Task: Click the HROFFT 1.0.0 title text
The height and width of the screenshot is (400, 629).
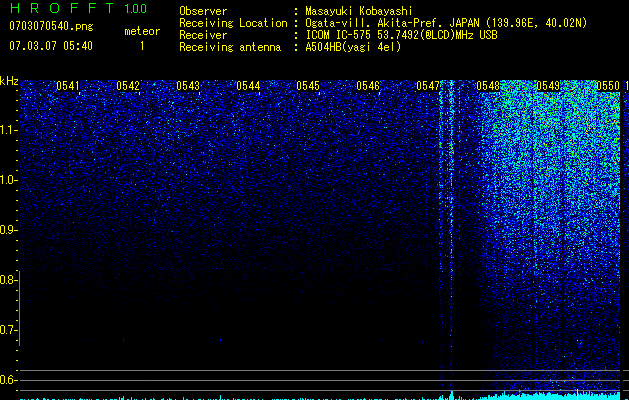Action: pos(78,8)
